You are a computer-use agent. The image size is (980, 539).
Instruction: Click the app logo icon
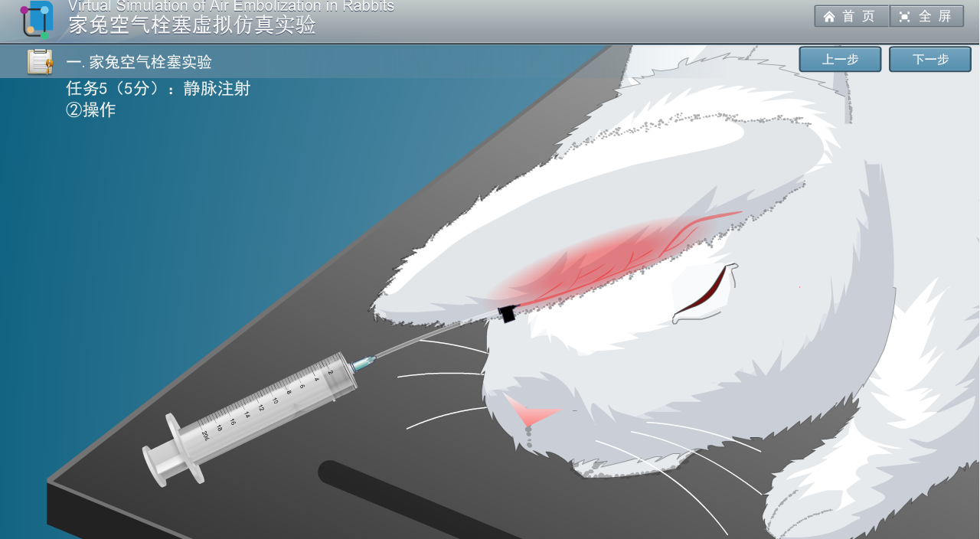tap(36, 19)
